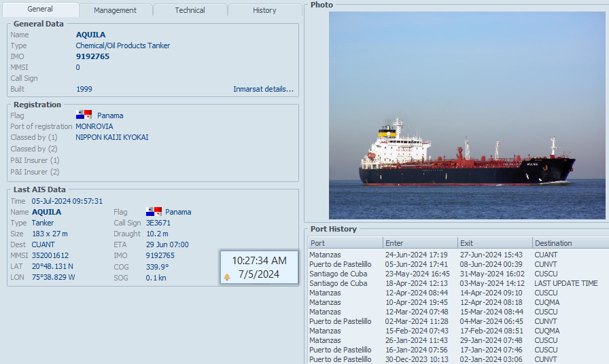Click exit time 27-Jun-2024 15:43
Viewport: 609px width, 364px height.
pos(491,255)
